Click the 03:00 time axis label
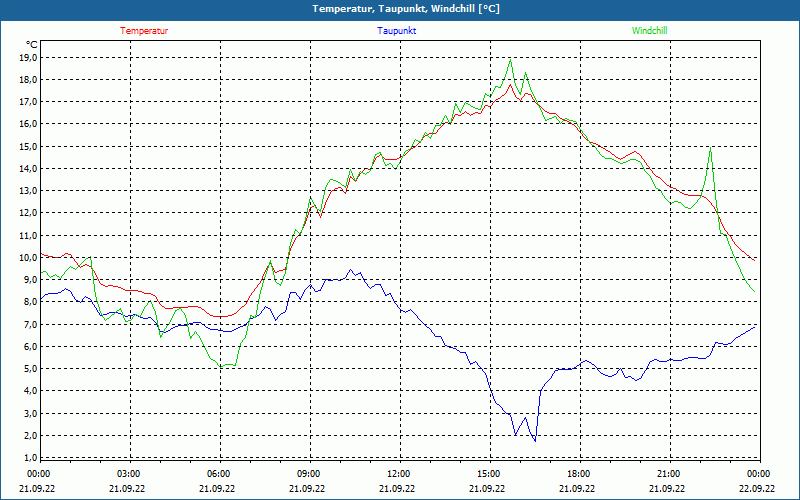The image size is (800, 500). click(x=129, y=474)
